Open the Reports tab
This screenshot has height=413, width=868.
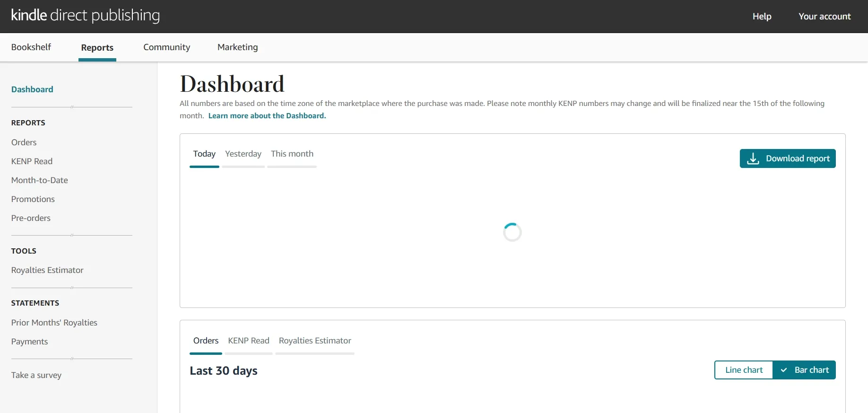tap(97, 47)
